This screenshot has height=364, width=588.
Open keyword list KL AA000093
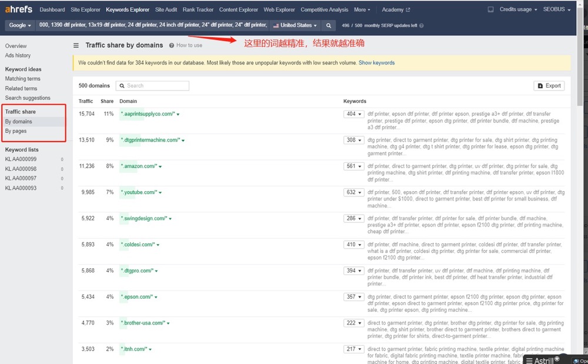(x=21, y=188)
